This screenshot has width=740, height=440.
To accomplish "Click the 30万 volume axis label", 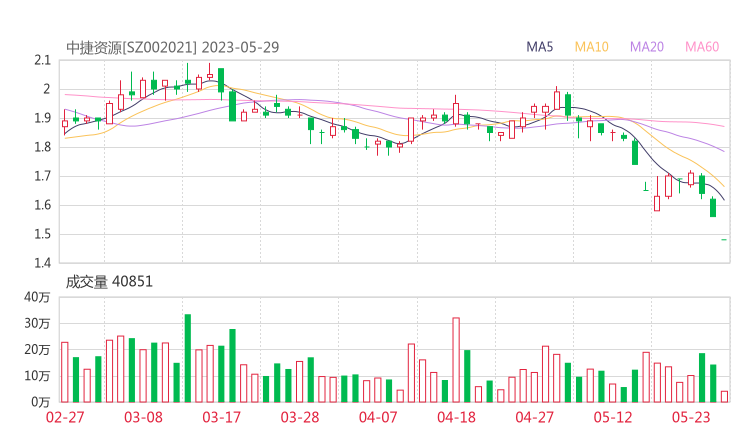I will pyautogui.click(x=37, y=323).
